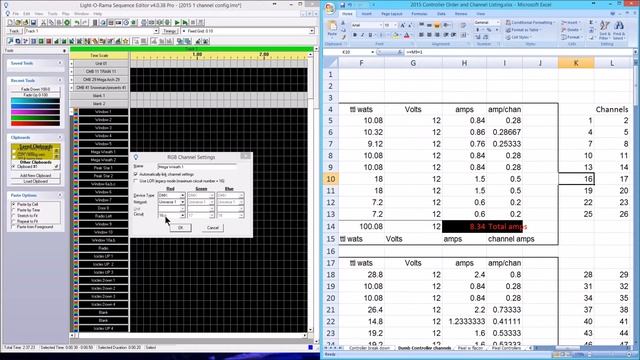640x360 pixels.
Task: Click the Cut scissors icon in Light-O-Rama toolbar
Action: point(43,22)
